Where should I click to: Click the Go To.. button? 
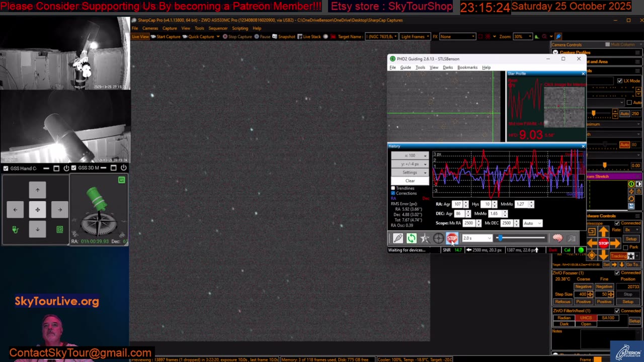(x=633, y=264)
